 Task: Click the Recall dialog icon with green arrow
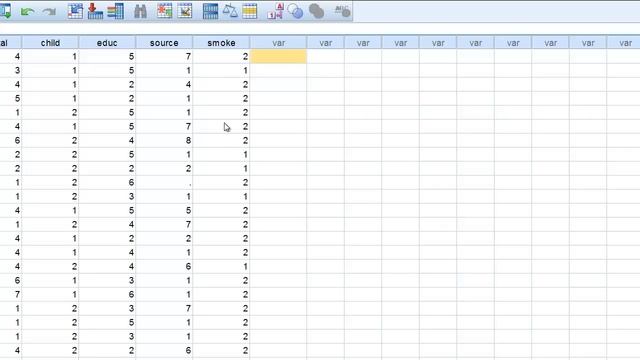pyautogui.click(x=5, y=11)
